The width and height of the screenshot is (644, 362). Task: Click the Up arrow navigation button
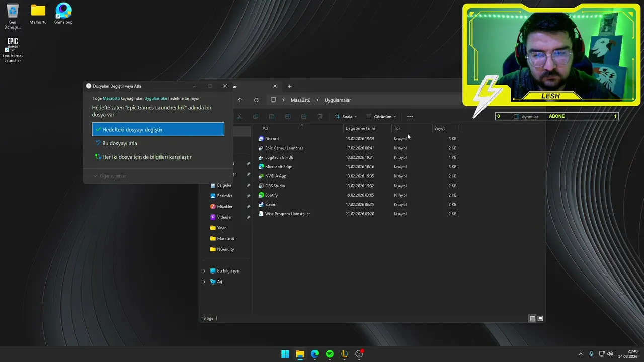(240, 100)
